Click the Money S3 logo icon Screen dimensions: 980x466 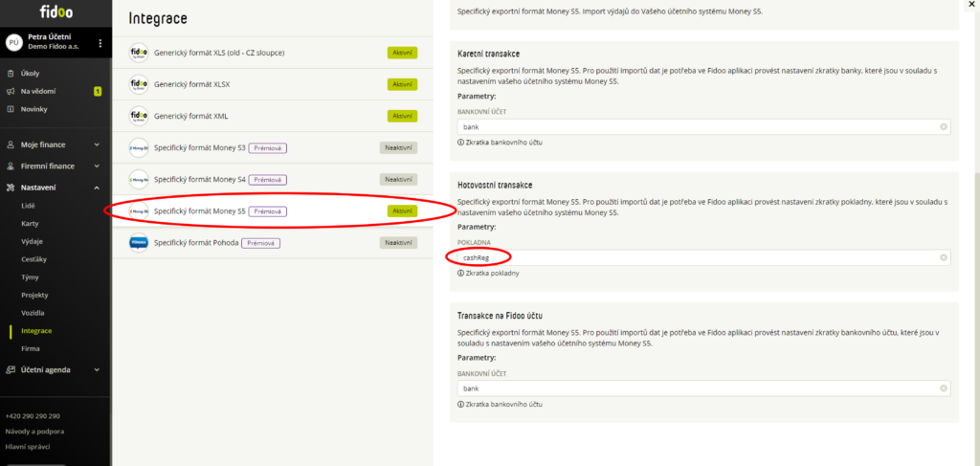[x=139, y=148]
